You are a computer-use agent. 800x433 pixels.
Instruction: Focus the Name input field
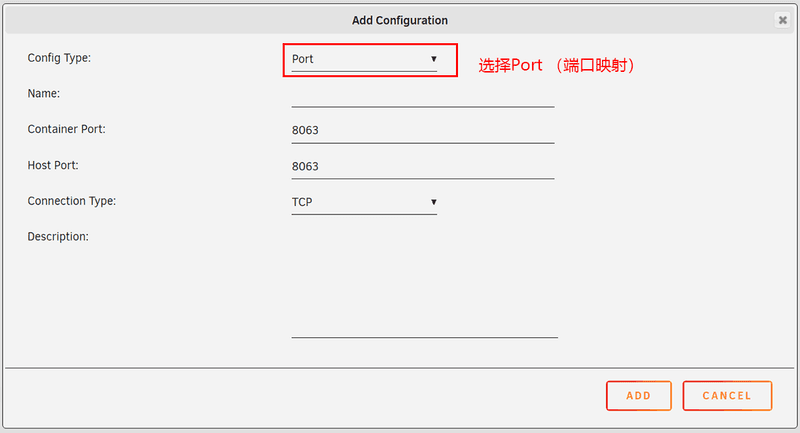[x=423, y=96]
